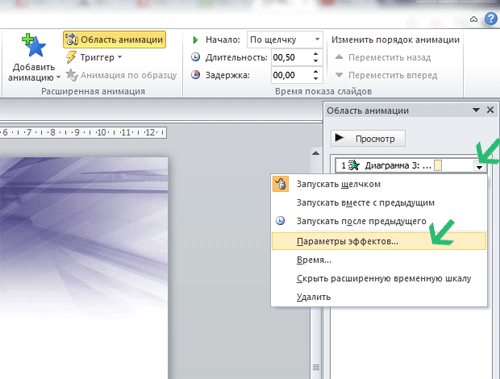The width and height of the screenshot is (500, 379).
Task: Toggle the Область анимации pane button
Action: tap(114, 40)
